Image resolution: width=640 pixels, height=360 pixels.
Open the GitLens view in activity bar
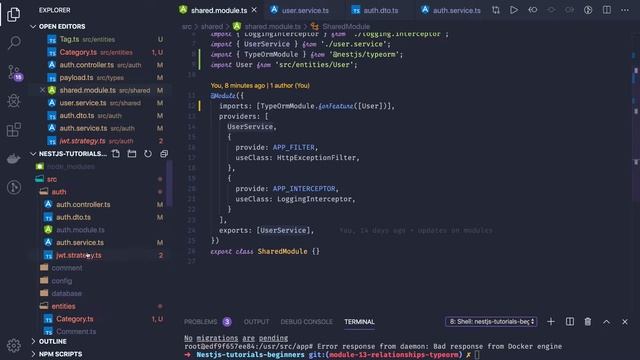tap(13, 187)
